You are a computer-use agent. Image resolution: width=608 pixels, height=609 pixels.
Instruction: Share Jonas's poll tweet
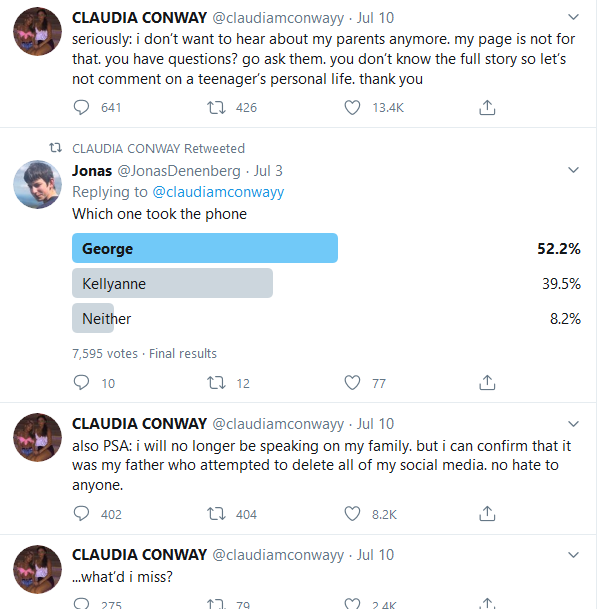click(x=488, y=382)
